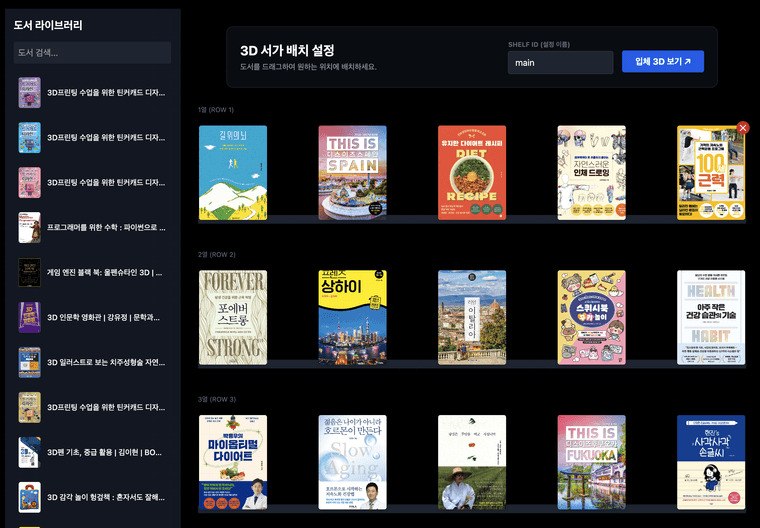The height and width of the screenshot is (528, 760).
Task: Click the 프렌즈 상하이 book cover
Action: coord(352,316)
